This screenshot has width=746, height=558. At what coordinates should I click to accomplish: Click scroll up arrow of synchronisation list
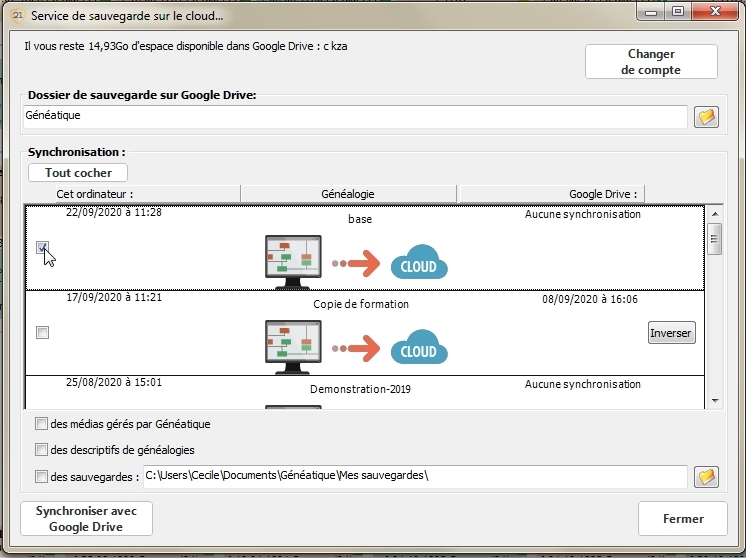(715, 214)
